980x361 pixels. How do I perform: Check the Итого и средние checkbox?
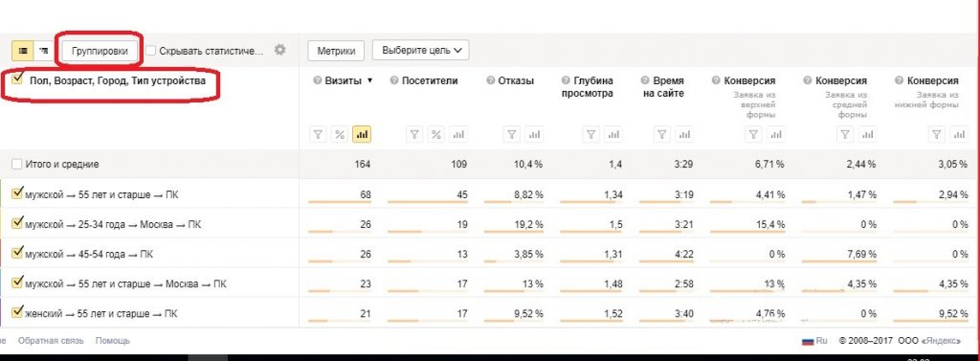point(17,165)
